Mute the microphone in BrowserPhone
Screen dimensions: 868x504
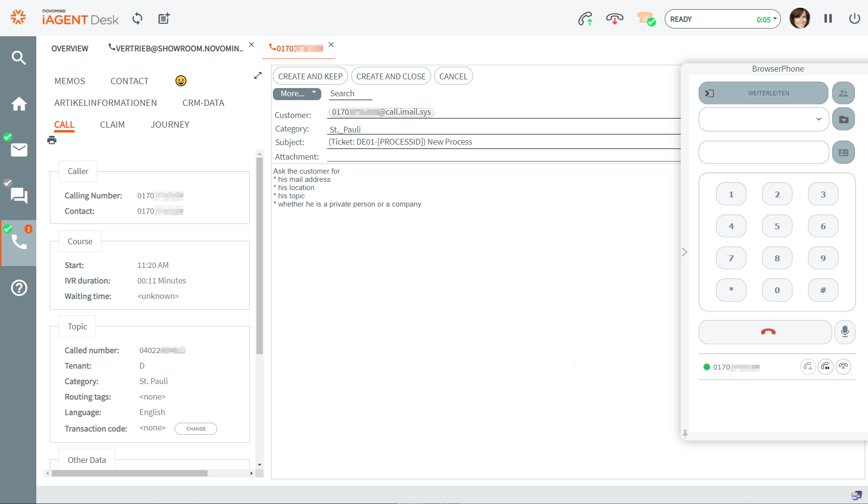click(845, 332)
